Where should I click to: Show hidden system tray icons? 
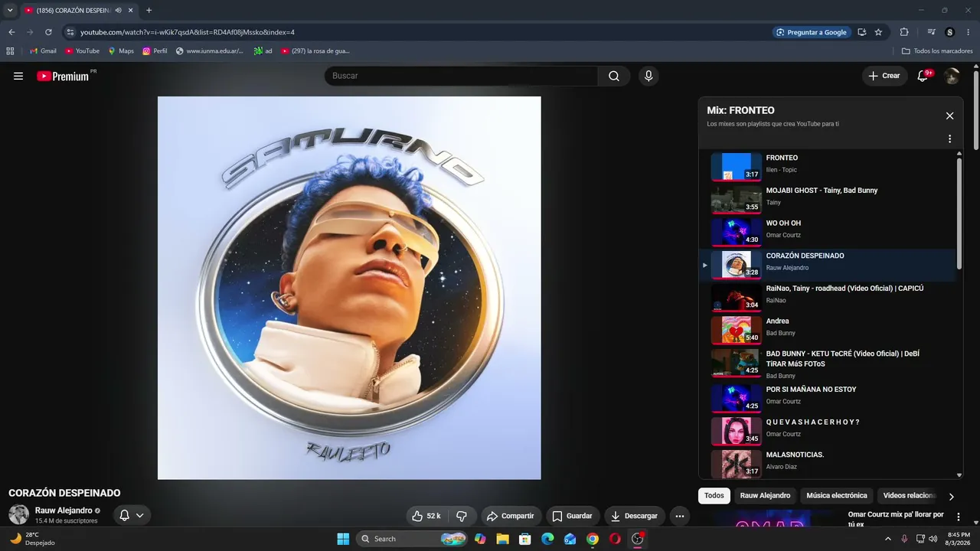(888, 539)
